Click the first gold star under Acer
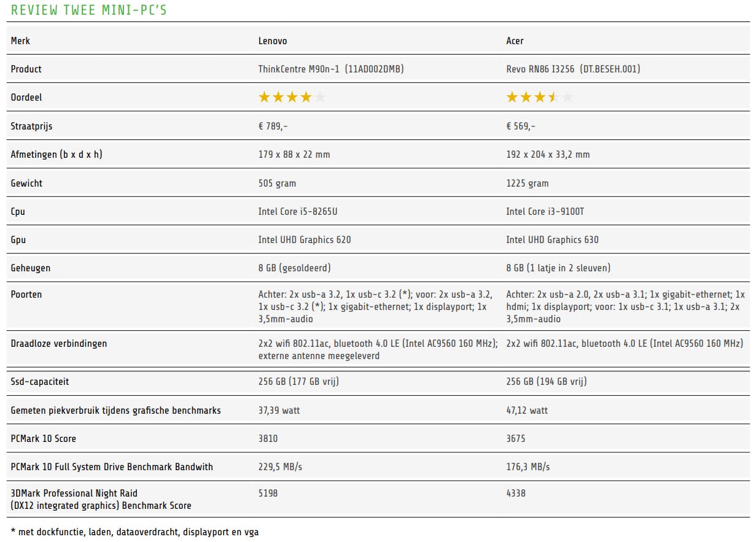The width and height of the screenshot is (756, 542). [x=512, y=97]
